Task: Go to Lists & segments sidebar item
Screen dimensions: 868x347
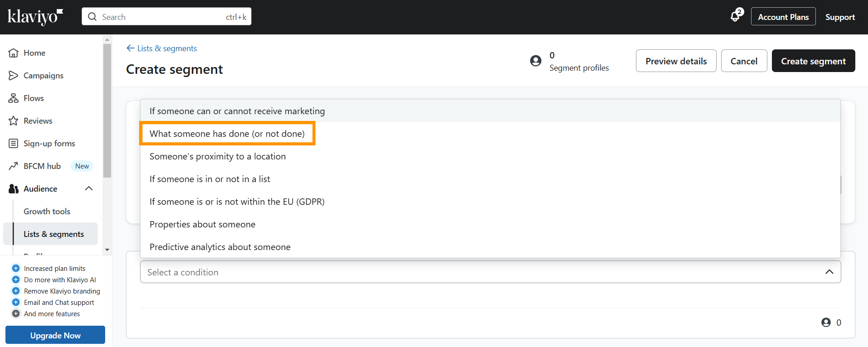Action: click(x=53, y=234)
